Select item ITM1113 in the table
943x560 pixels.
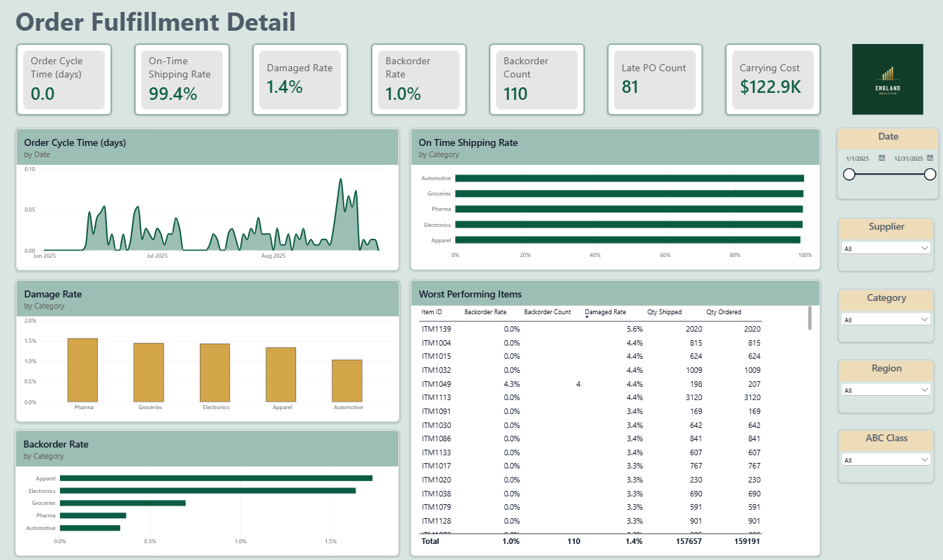click(591, 397)
